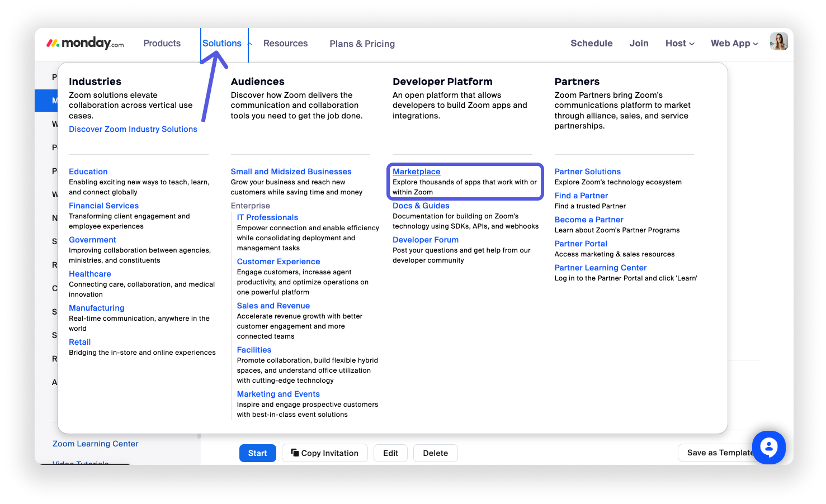Image resolution: width=826 pixels, height=504 pixels.
Task: Expand the Web App dropdown
Action: [x=734, y=43]
